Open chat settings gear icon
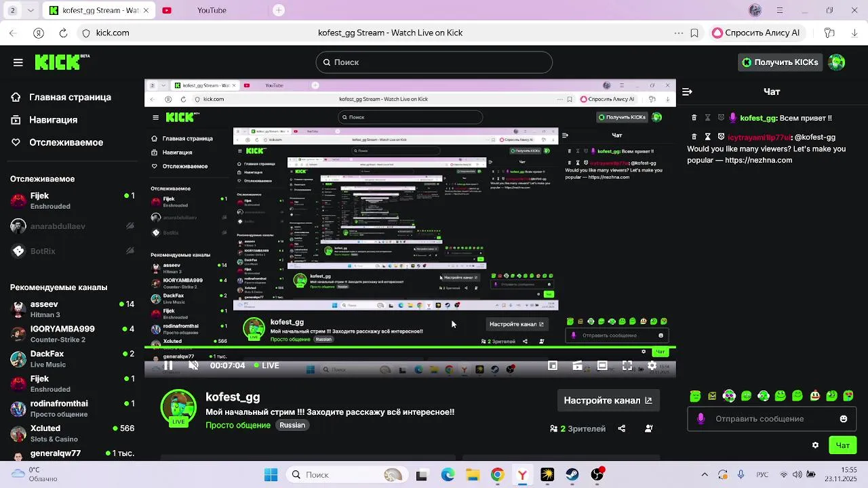 pos(815,445)
